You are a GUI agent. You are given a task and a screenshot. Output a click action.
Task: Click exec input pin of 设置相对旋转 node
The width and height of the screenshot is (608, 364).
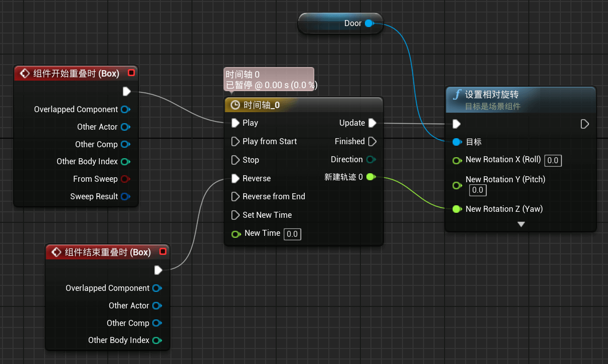point(456,124)
